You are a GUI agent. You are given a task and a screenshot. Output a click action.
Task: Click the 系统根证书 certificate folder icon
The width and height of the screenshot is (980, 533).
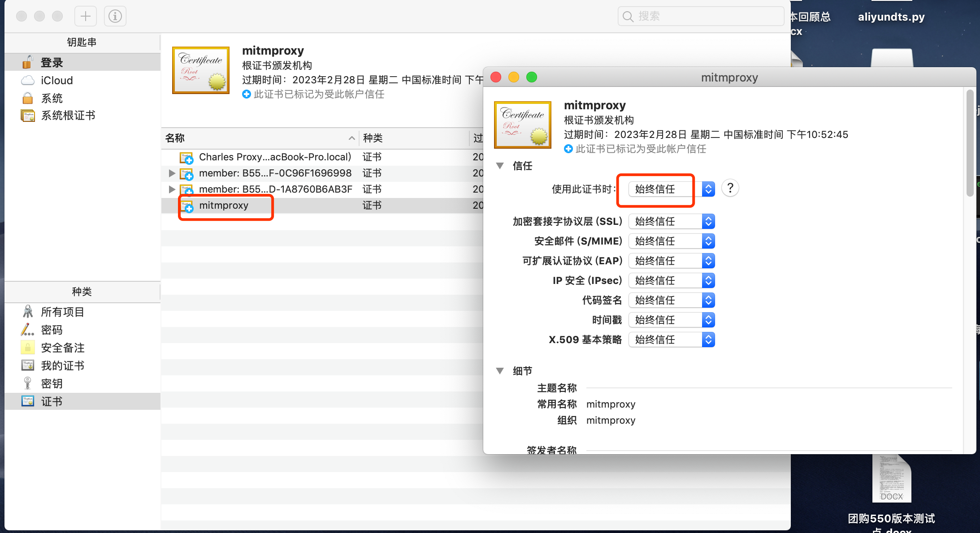[28, 116]
